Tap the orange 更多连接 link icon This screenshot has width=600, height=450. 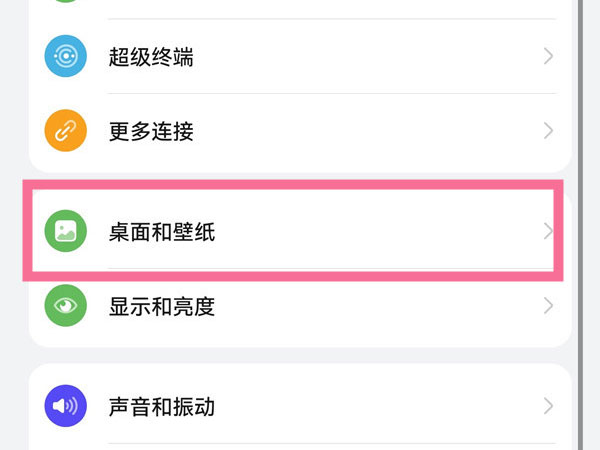tap(66, 131)
